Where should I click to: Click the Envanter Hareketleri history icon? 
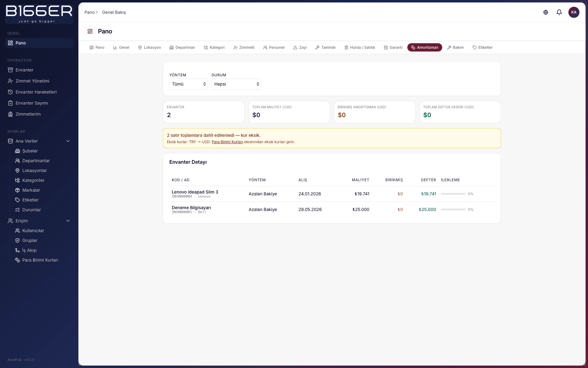pos(10,92)
